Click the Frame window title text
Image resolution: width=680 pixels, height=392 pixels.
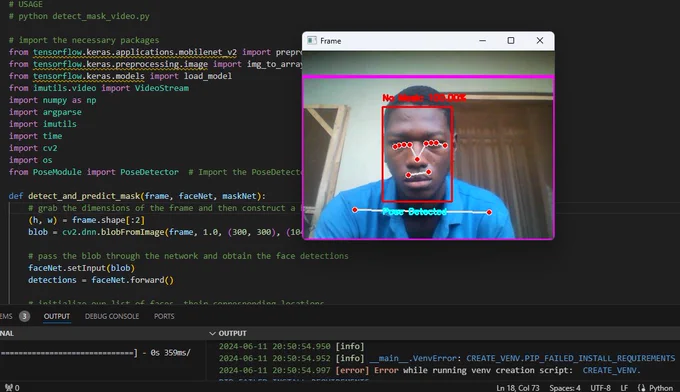coord(330,41)
